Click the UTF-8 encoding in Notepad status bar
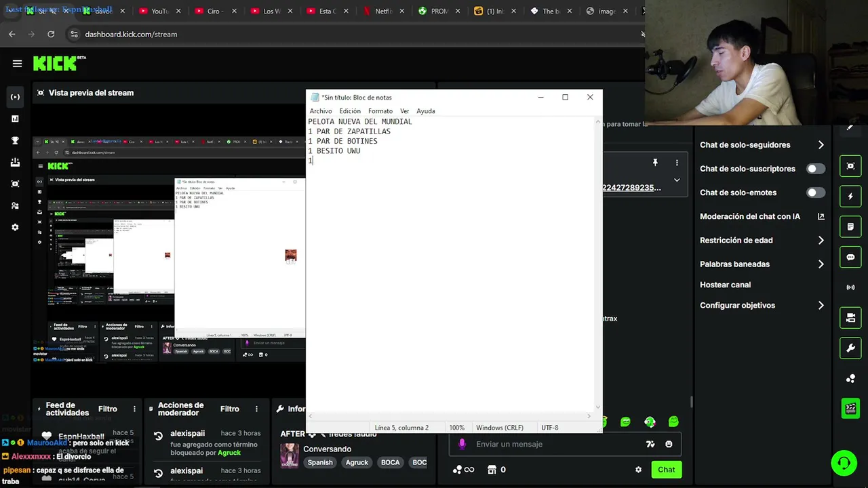 [550, 428]
